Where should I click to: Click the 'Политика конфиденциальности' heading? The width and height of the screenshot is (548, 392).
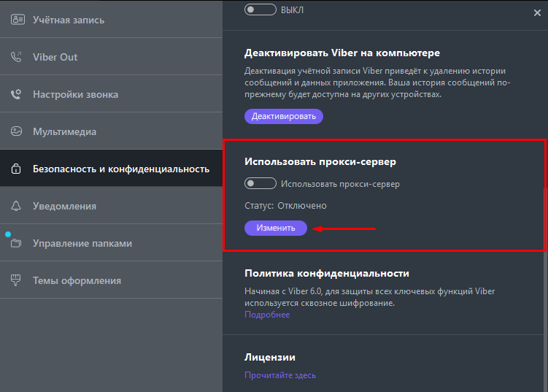click(327, 273)
